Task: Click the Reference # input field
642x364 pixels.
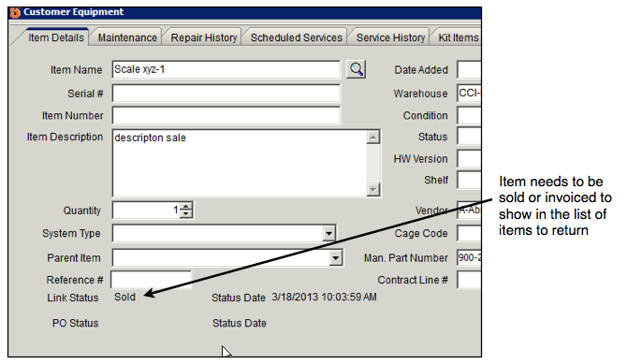Action: [151, 280]
